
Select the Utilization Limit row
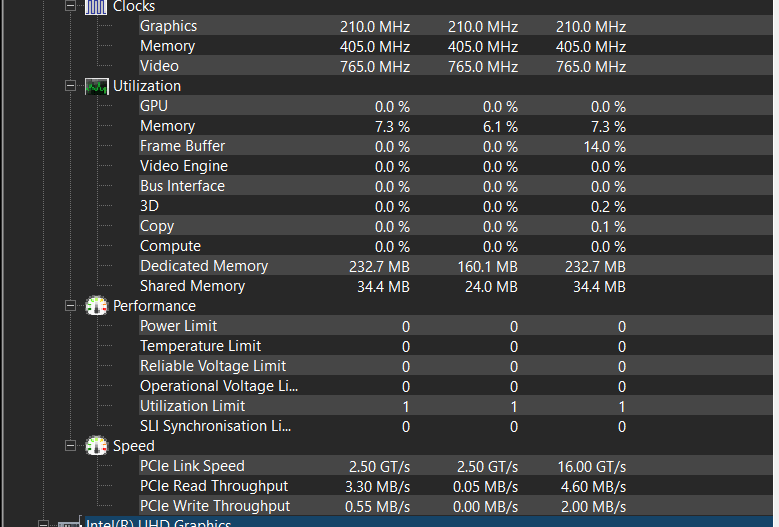456,406
